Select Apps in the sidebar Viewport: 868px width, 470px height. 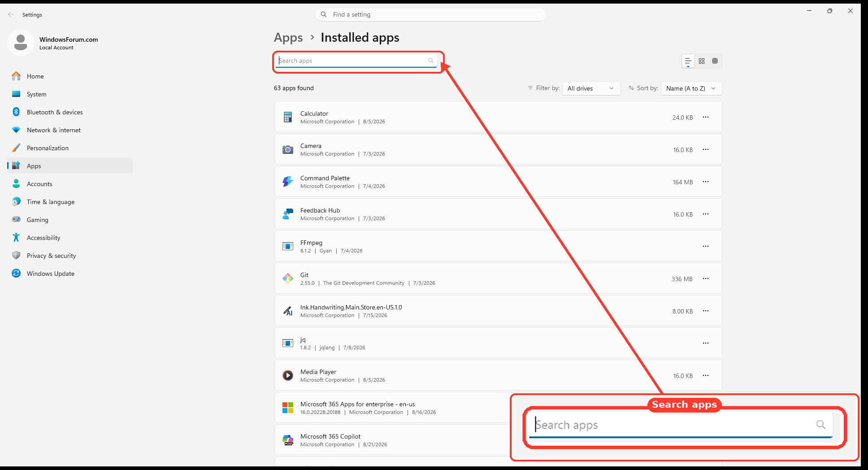[x=70, y=166]
